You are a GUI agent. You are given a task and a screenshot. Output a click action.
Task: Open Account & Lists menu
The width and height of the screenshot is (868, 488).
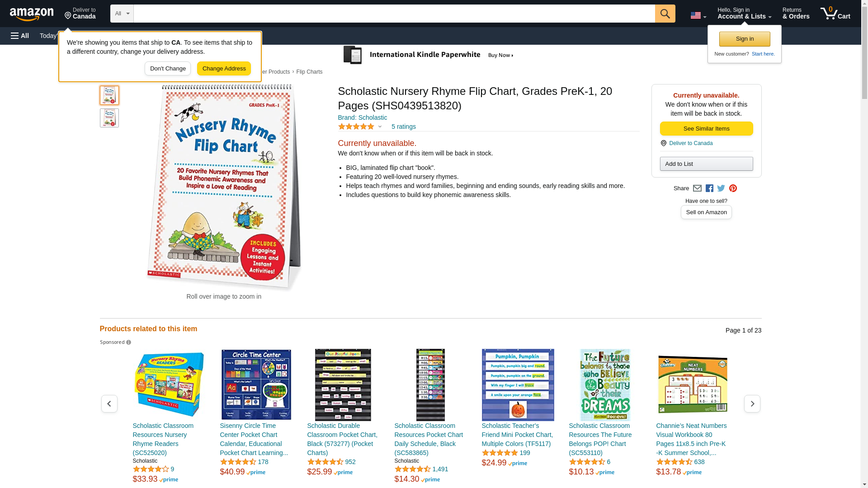[x=744, y=14]
